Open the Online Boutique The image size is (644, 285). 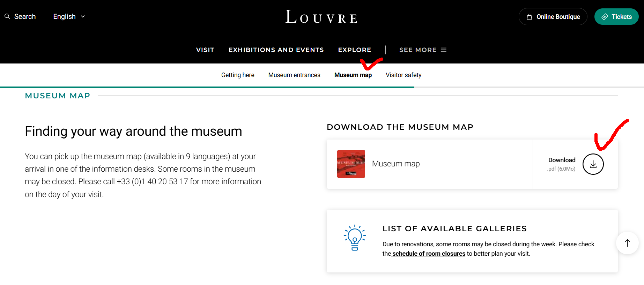point(553,17)
